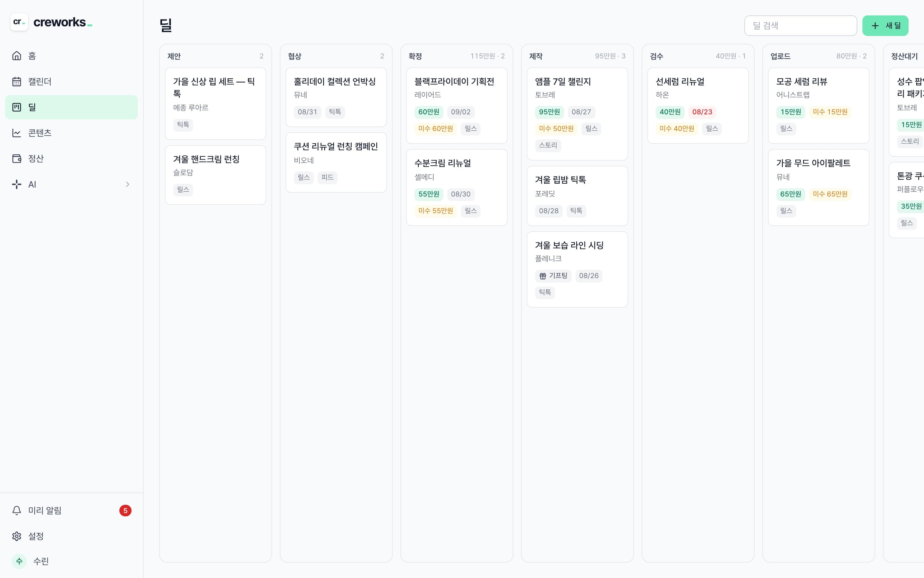
Task: Click the 새 딜 button
Action: click(885, 26)
